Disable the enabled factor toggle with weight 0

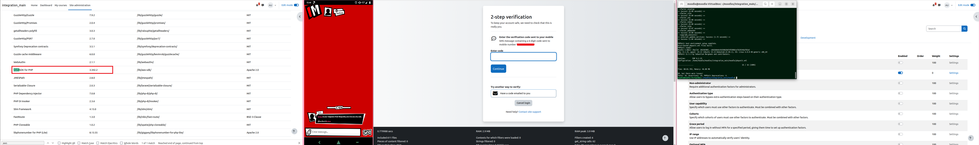click(x=900, y=73)
